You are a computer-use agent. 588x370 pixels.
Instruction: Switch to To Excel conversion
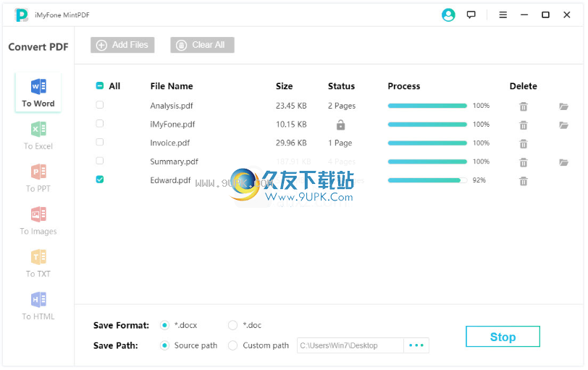(38, 135)
